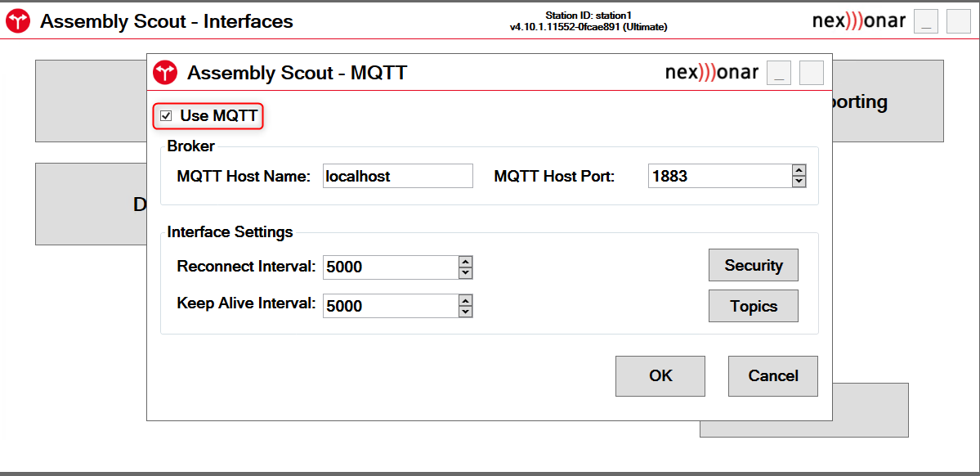
Task: Increase the Reconnect Interval value
Action: click(x=465, y=262)
